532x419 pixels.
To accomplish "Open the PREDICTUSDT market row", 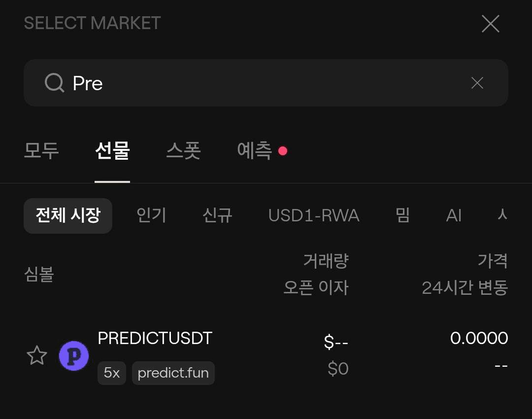I will [266, 356].
